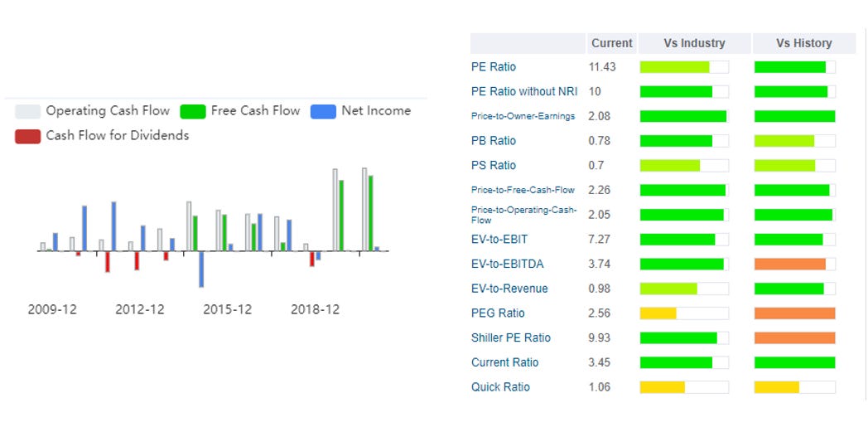Open the EV-to-Revenue link
This screenshot has height=432, width=868.
click(x=509, y=289)
